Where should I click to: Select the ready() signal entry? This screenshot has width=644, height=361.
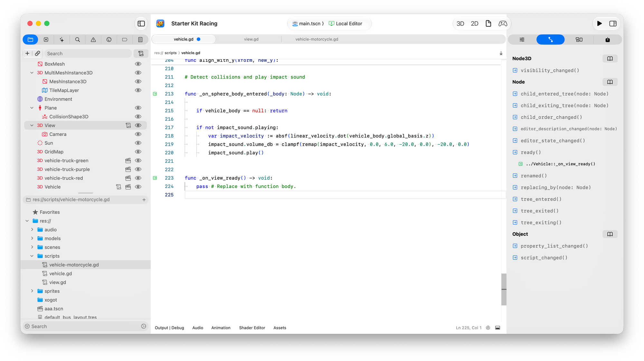(x=531, y=152)
